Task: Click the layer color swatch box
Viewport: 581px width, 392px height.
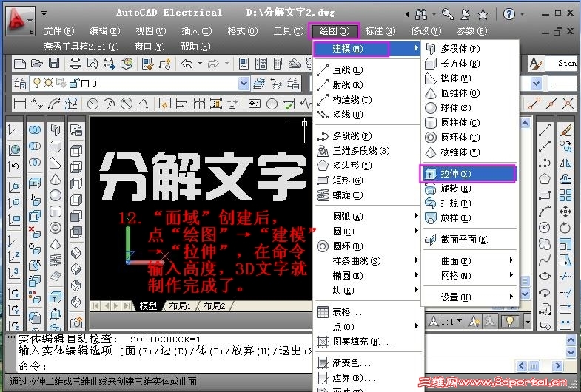Action: (85, 84)
